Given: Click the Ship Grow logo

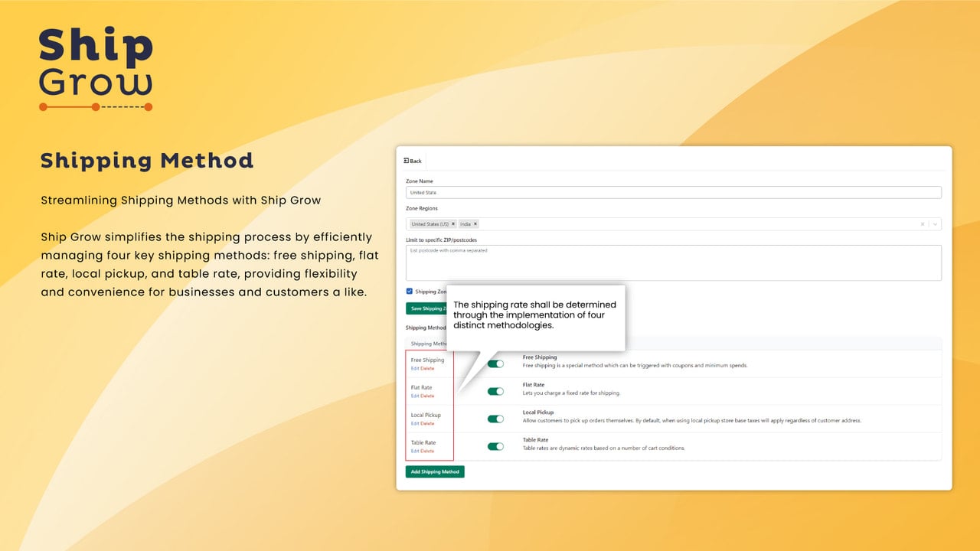Looking at the screenshot, I should point(96,70).
